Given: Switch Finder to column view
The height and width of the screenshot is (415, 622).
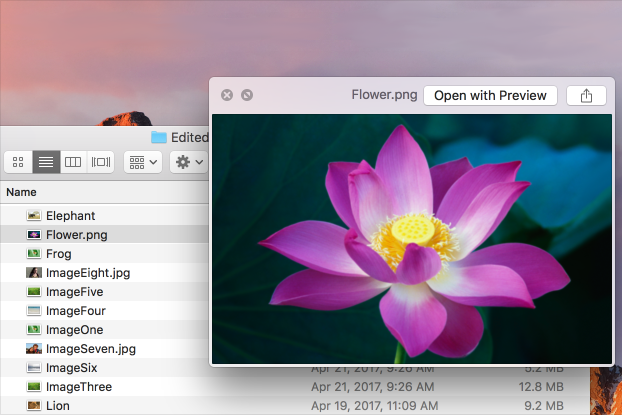Looking at the screenshot, I should (x=73, y=162).
